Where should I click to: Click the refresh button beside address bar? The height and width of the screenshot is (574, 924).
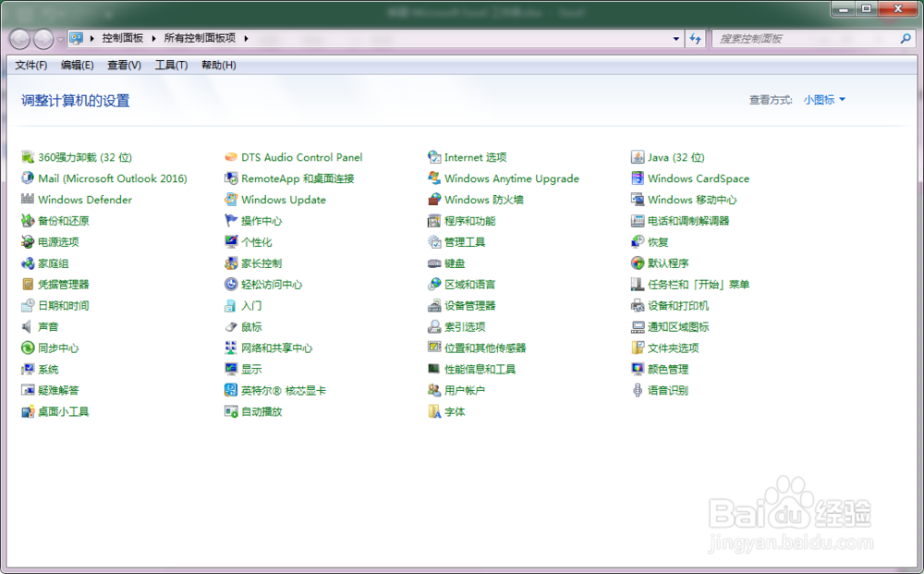coord(696,39)
